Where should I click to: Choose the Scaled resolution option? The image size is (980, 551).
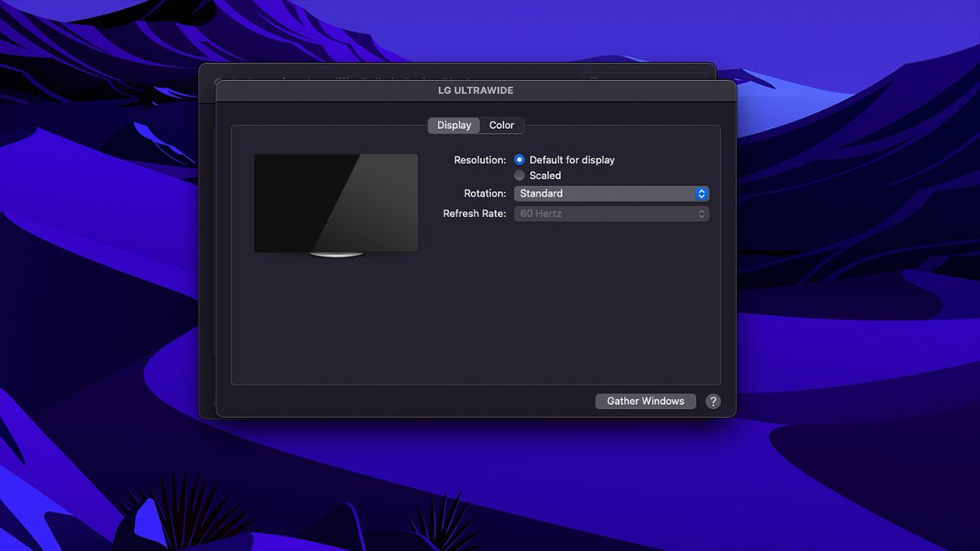pyautogui.click(x=519, y=176)
